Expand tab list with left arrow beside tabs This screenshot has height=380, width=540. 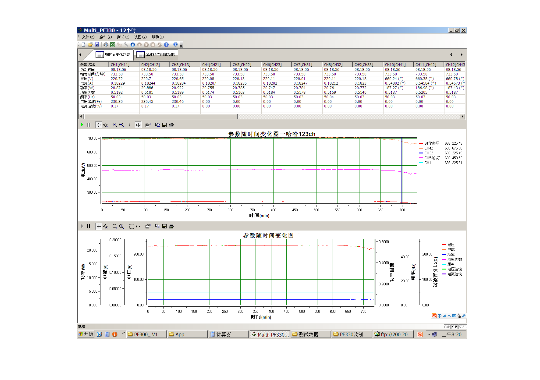pyautogui.click(x=81, y=55)
